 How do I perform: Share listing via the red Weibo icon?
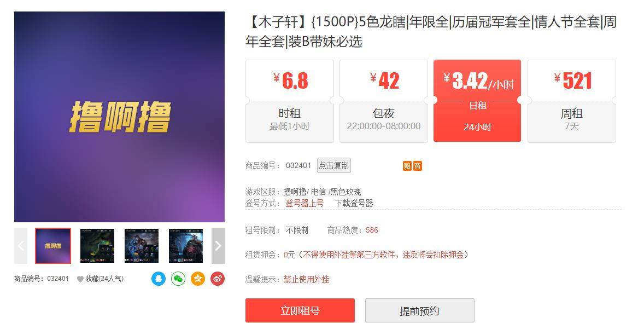point(217,279)
